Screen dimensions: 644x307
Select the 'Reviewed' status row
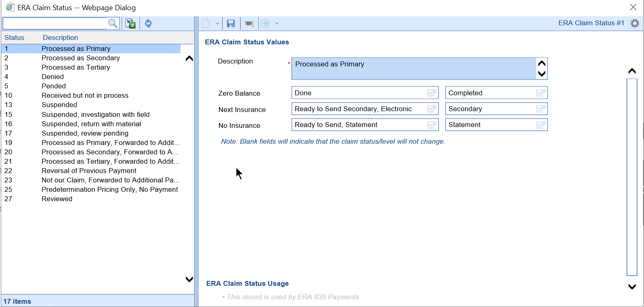[x=91, y=199]
